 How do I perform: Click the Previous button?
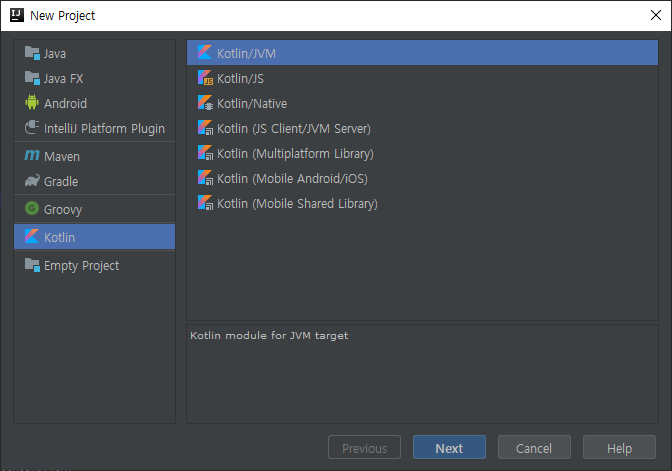click(364, 448)
